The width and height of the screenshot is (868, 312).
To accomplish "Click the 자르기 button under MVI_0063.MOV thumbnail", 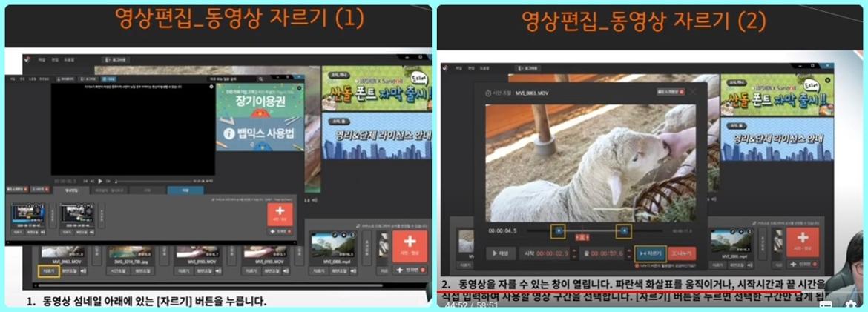I will [48, 271].
